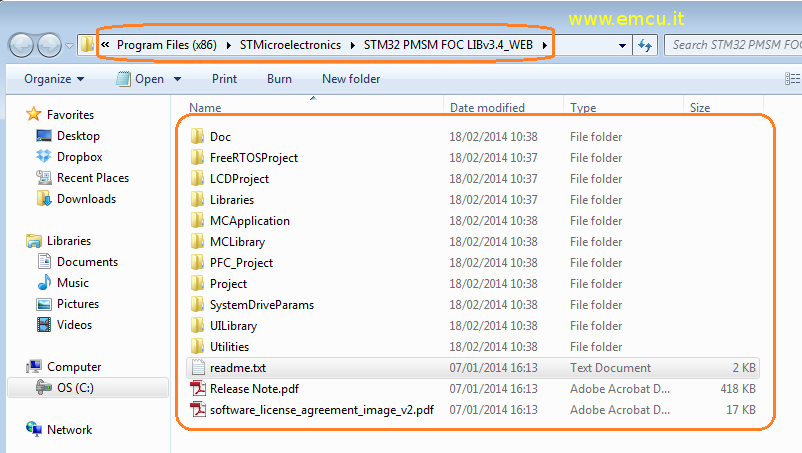Open the address bar history dropdown
802x453 pixels.
622,46
